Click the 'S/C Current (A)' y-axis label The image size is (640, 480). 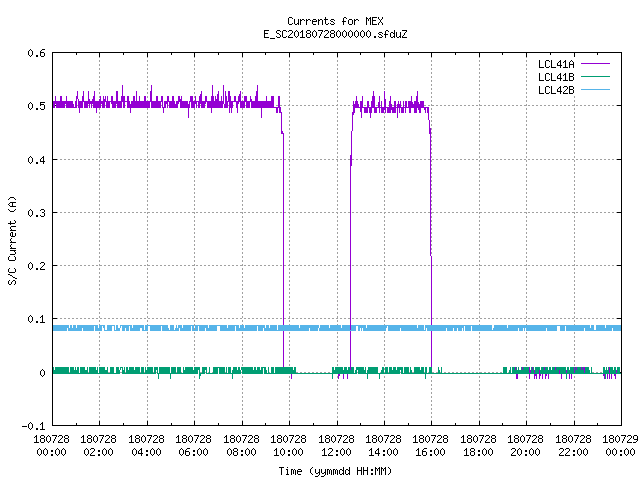[12, 241]
